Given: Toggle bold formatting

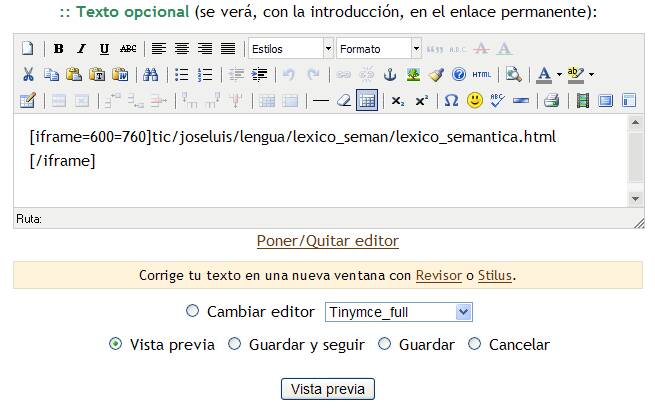Looking at the screenshot, I should click(58, 49).
